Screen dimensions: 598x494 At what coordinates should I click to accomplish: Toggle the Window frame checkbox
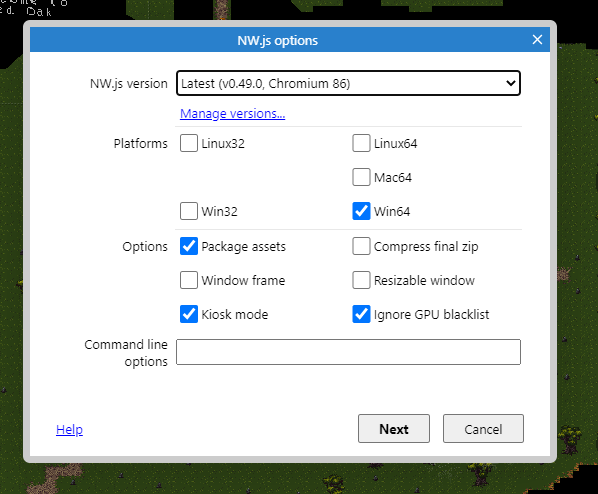[189, 280]
